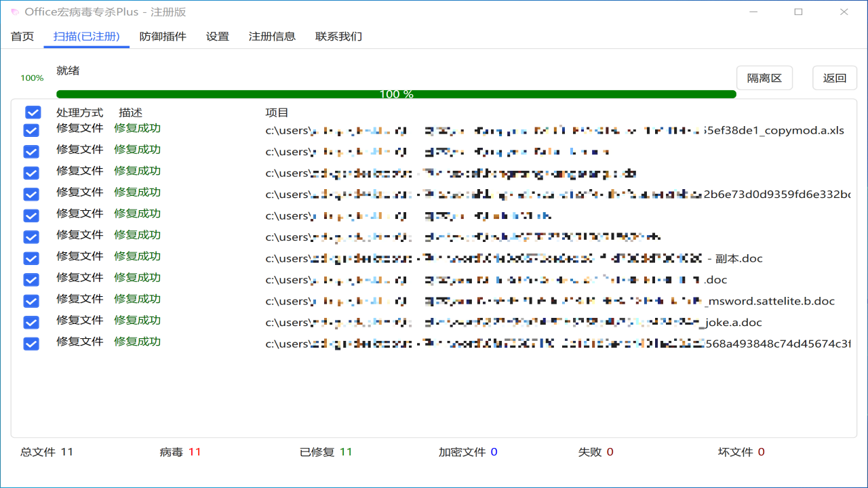Toggle the select-all checkbox in the header
This screenshot has height=488, width=868.
pos(31,112)
